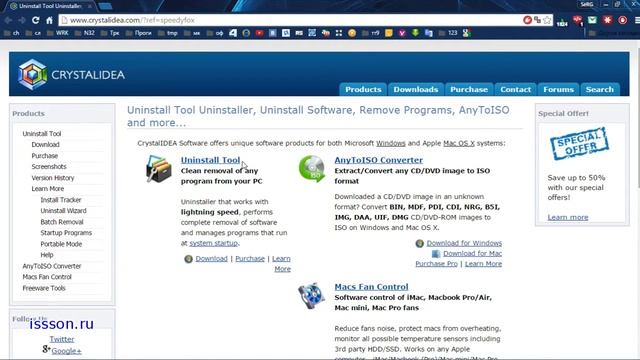
Task: Open the green download arrow bookmark
Action: [x=415, y=33]
